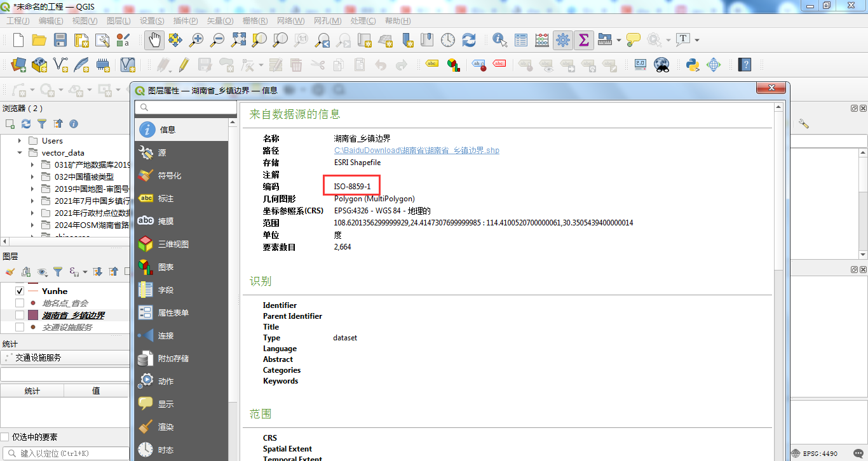The width and height of the screenshot is (868, 461).
Task: Click the Zoom Full extent icon
Action: tap(238, 40)
